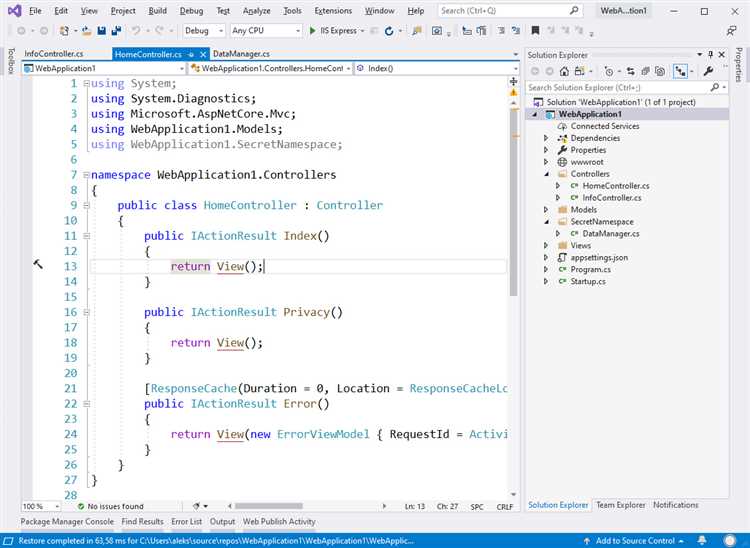This screenshot has width=750, height=548.
Task: Click the browser Refresh icon in toolbar
Action: pos(389,31)
